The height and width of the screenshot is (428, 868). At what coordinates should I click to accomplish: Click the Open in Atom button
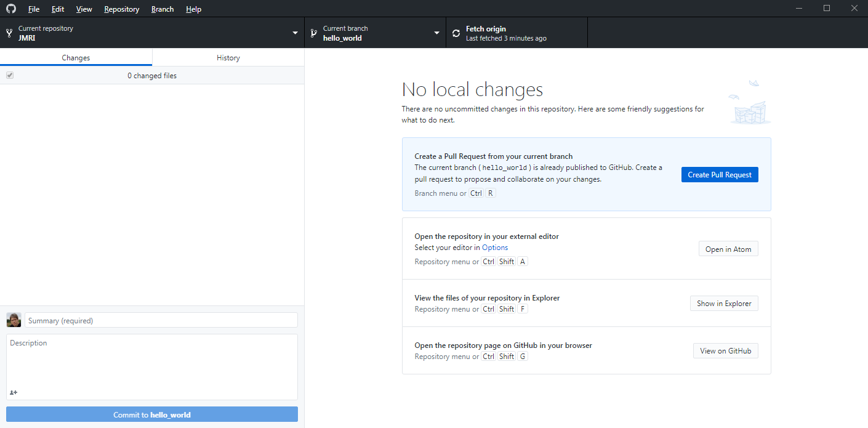728,249
